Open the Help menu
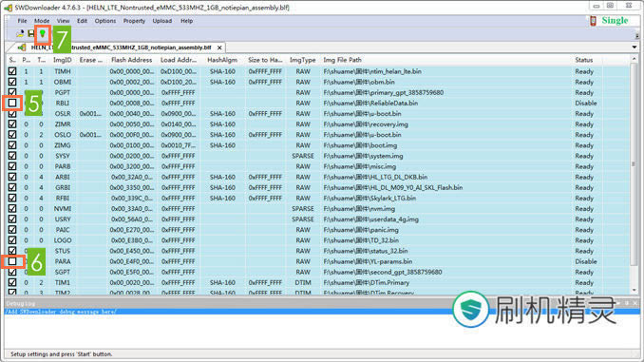 click(186, 21)
